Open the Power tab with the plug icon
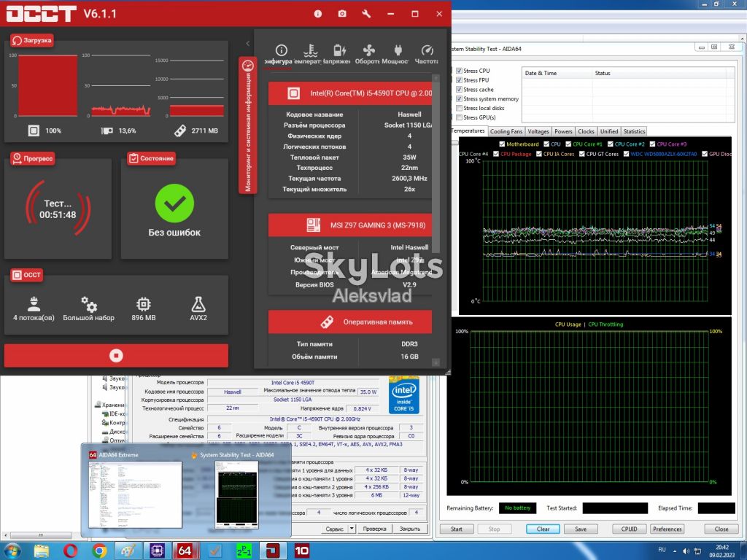The image size is (747, 560). tap(398, 50)
